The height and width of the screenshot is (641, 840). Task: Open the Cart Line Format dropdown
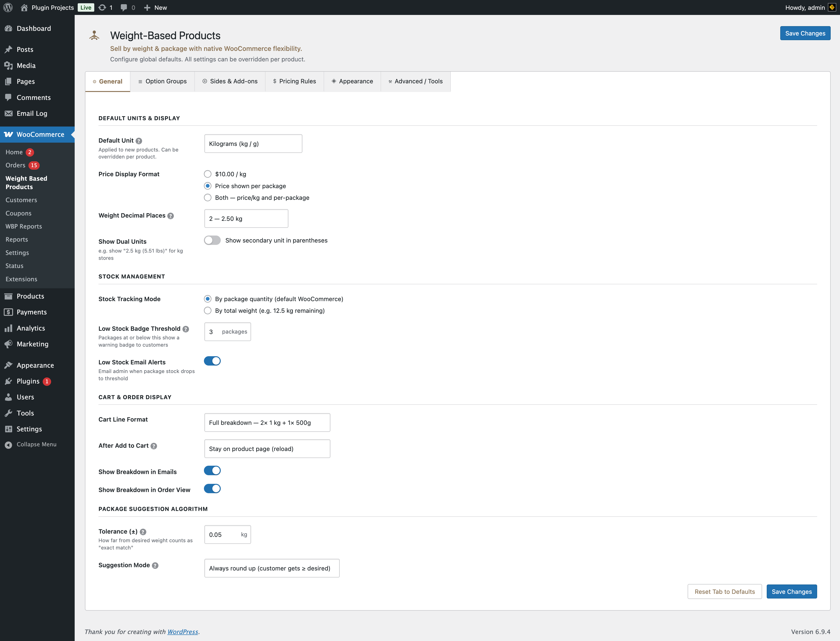(267, 422)
